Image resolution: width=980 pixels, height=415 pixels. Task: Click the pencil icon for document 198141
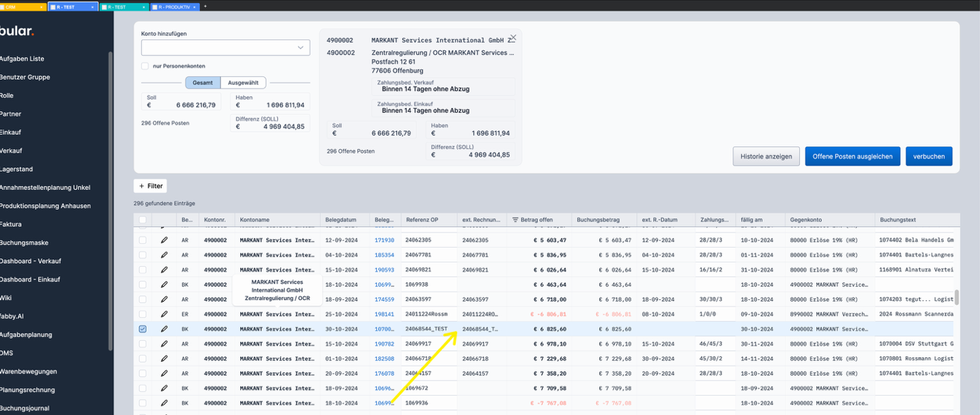coord(164,314)
